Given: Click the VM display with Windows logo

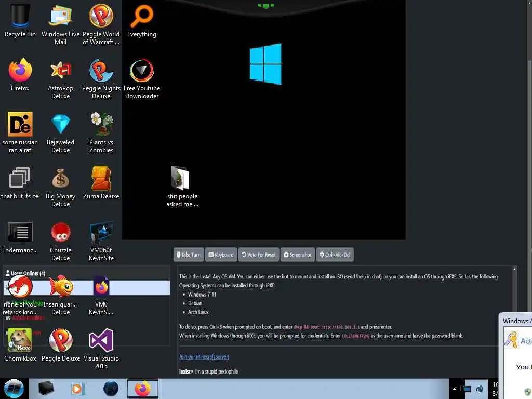Looking at the screenshot, I should (263, 119).
